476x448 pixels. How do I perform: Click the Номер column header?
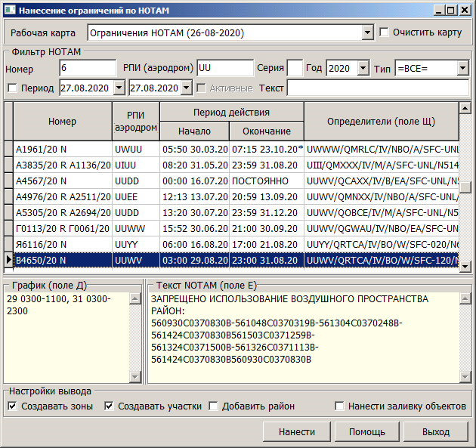point(62,121)
